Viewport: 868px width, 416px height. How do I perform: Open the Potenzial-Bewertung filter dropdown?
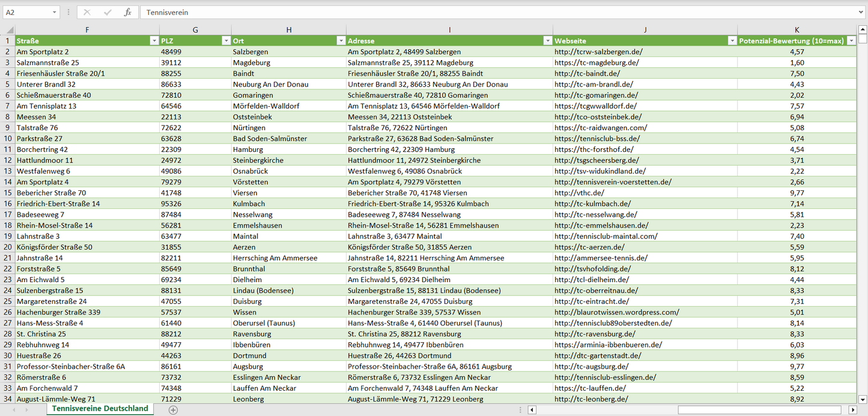[851, 41]
